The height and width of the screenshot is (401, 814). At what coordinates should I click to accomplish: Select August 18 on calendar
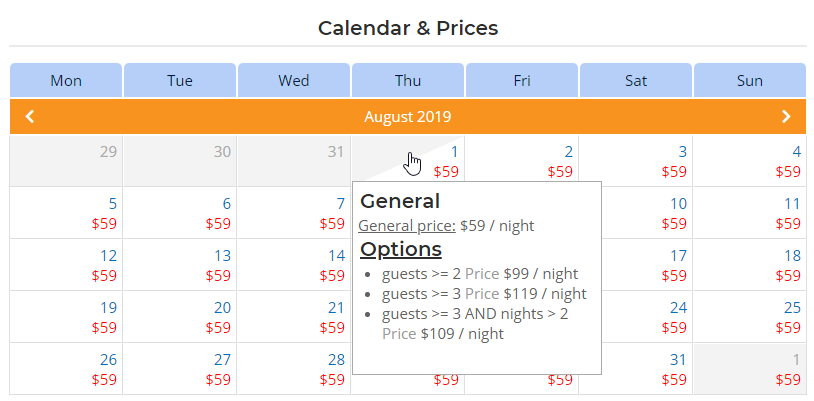click(x=750, y=264)
